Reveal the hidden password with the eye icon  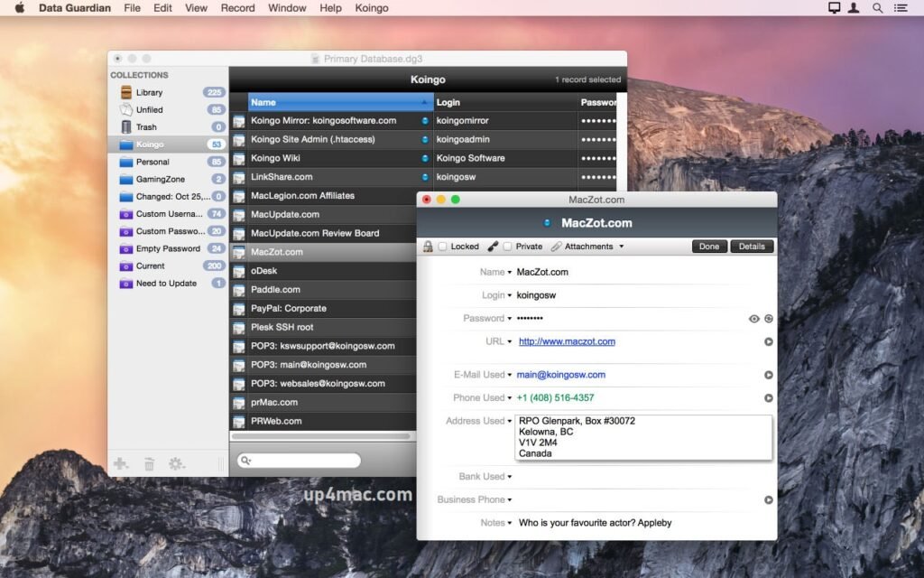(x=753, y=318)
